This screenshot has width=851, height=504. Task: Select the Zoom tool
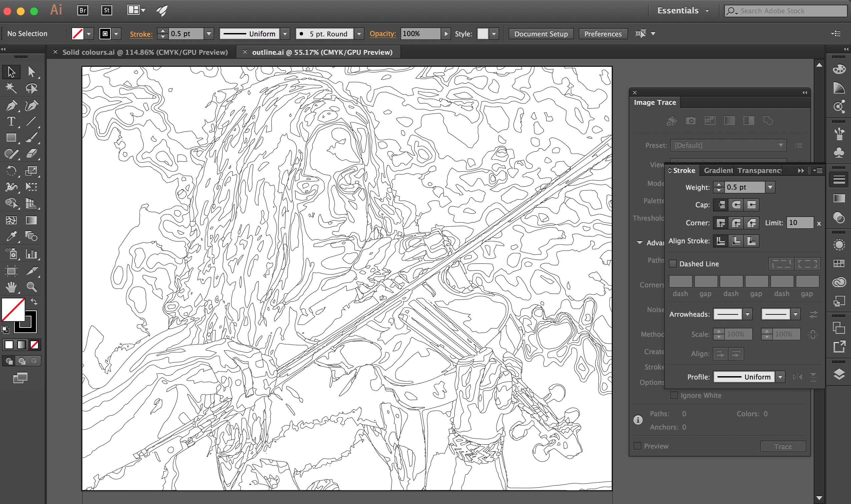pyautogui.click(x=32, y=287)
